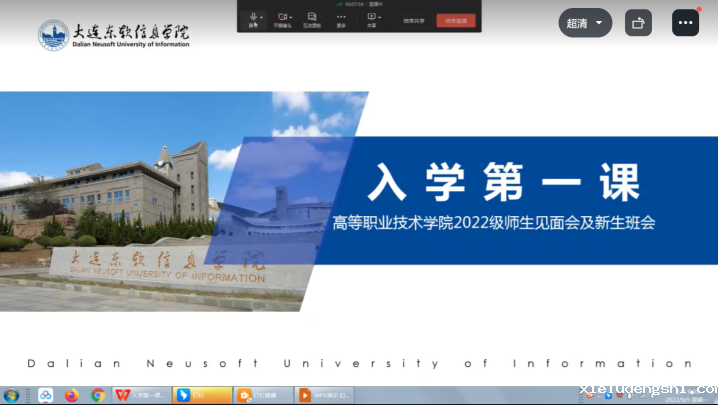The height and width of the screenshot is (405, 718).
Task: Click the screen share icon
Action: tap(372, 17)
